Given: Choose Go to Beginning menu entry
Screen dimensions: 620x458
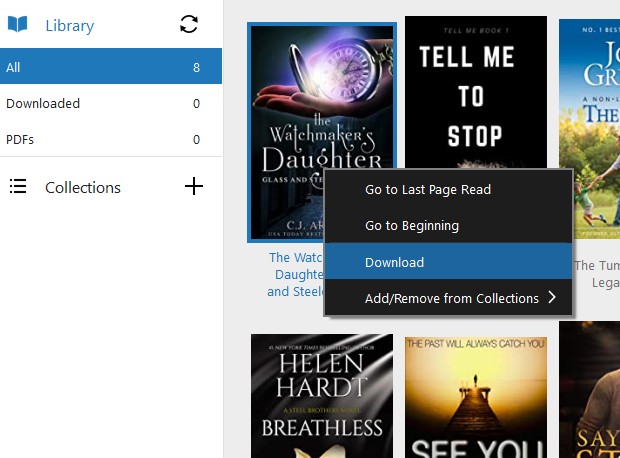Looking at the screenshot, I should coord(448,225).
